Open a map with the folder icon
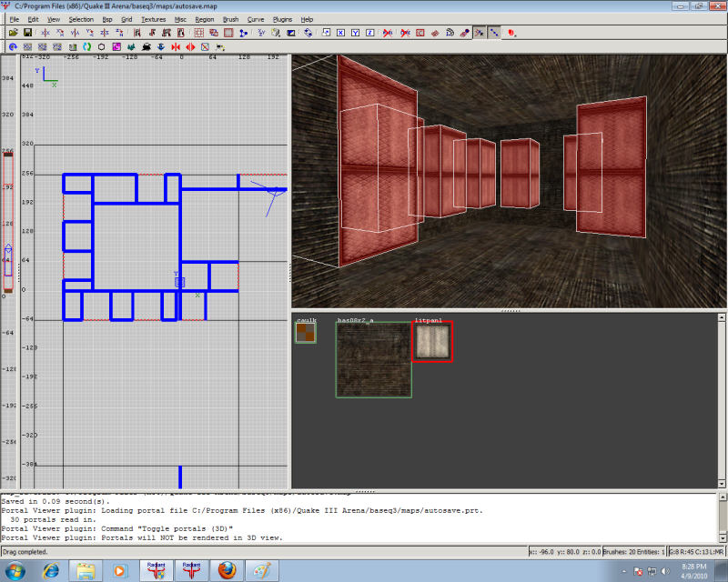The height and width of the screenshot is (582, 728). [x=13, y=33]
